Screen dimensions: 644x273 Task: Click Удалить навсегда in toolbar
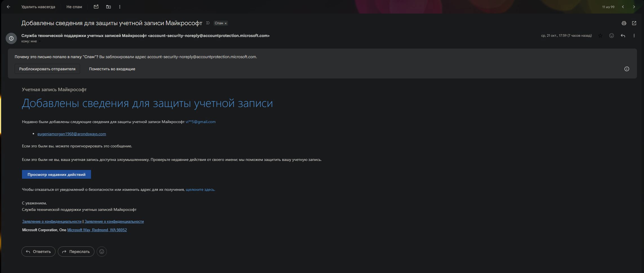pos(38,7)
